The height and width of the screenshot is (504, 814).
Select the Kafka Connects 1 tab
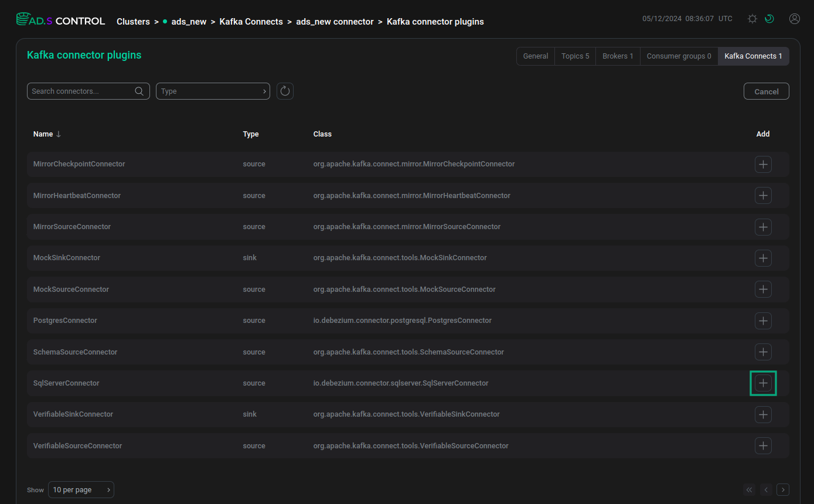point(753,56)
